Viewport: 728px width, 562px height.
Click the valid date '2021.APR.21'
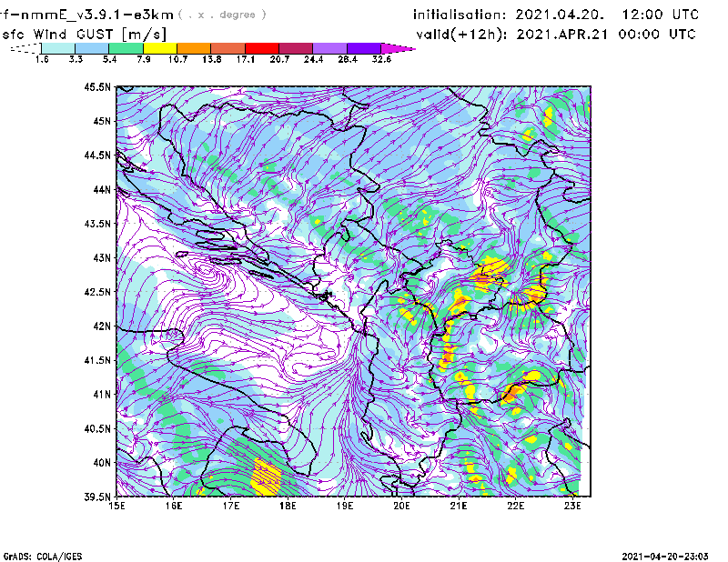pos(561,35)
